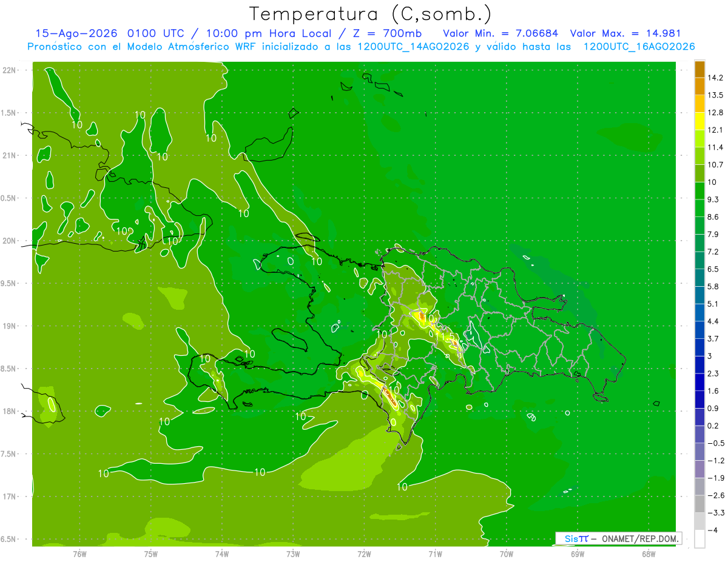
Task: Click the '18N' latitude label
Action: [9, 411]
